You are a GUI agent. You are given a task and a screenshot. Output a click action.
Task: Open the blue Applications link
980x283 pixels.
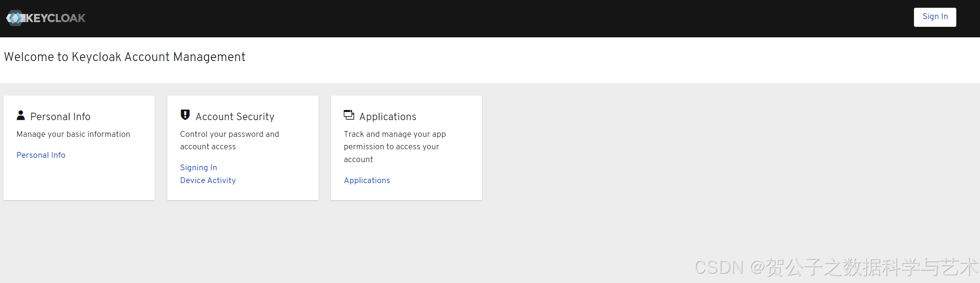[367, 180]
